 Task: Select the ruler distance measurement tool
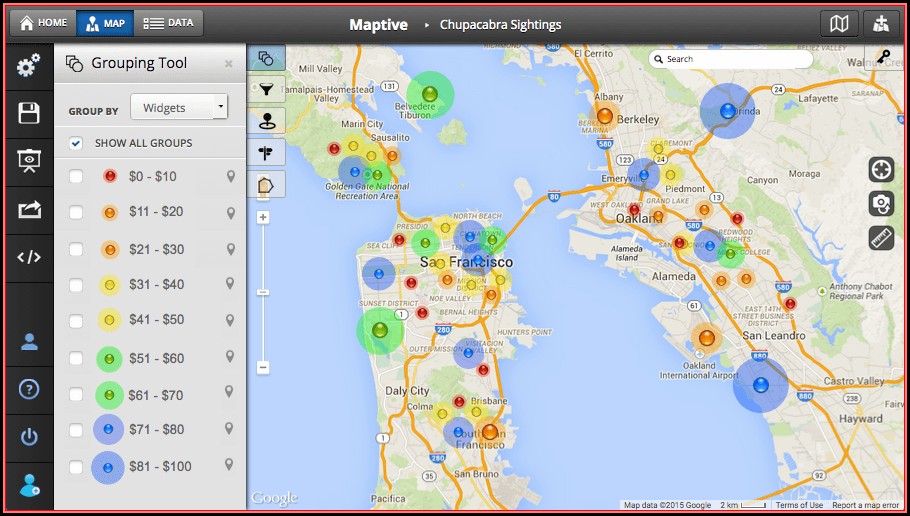881,238
